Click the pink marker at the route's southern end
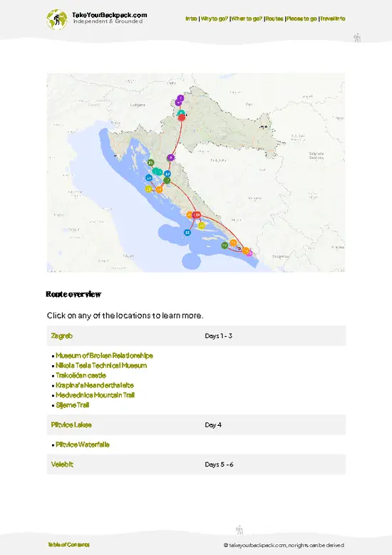The image size is (392, 555). point(249,253)
